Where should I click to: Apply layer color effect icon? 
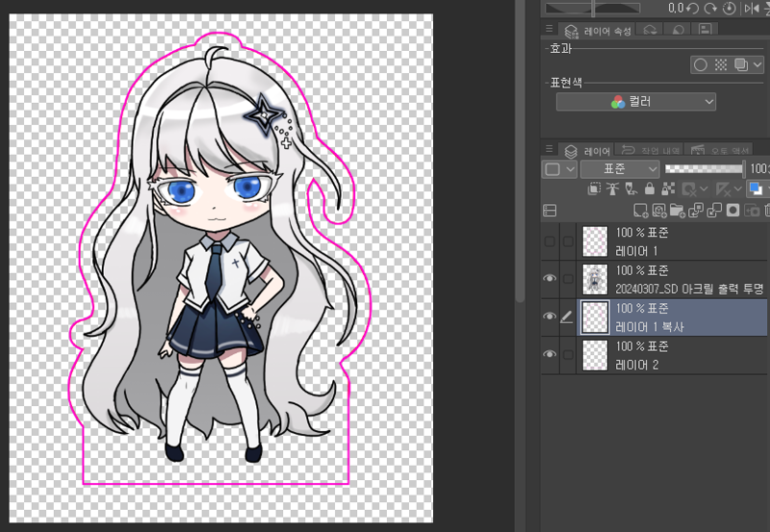(740, 64)
